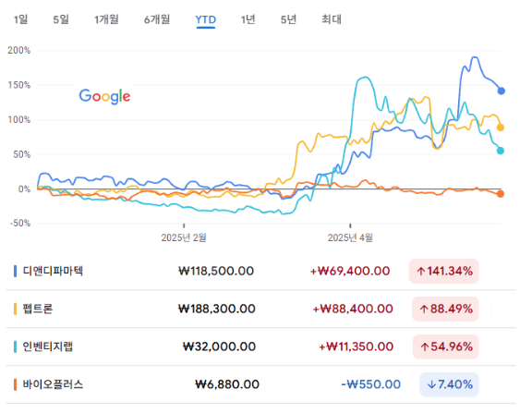Click the 200% axis label
This screenshot has height=413, width=532.
(19, 50)
